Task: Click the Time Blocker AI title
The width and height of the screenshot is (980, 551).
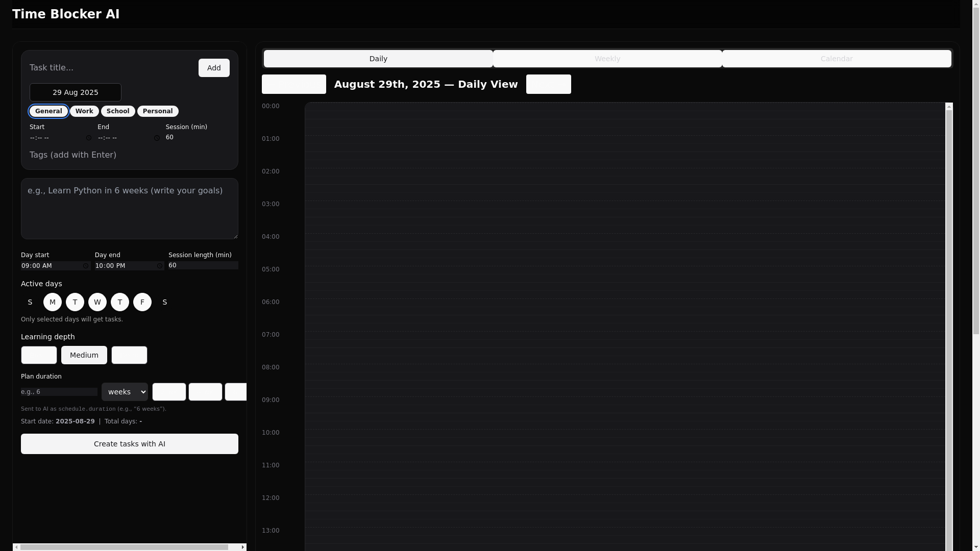Action: pos(66,14)
